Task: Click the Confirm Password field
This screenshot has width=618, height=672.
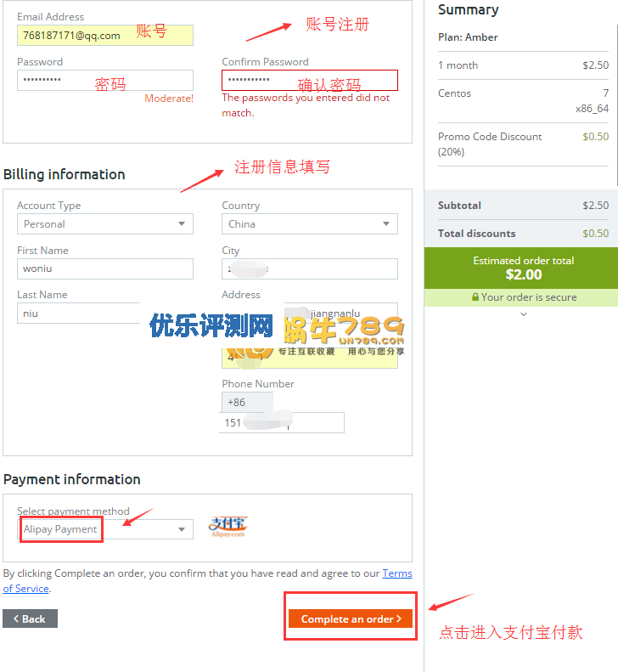Action: [310, 80]
